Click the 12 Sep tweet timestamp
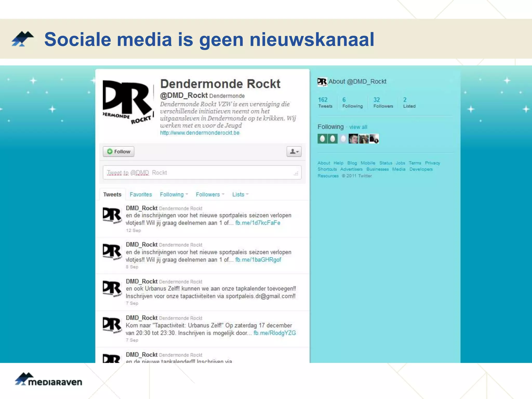The width and height of the screenshot is (532, 399). (x=133, y=230)
